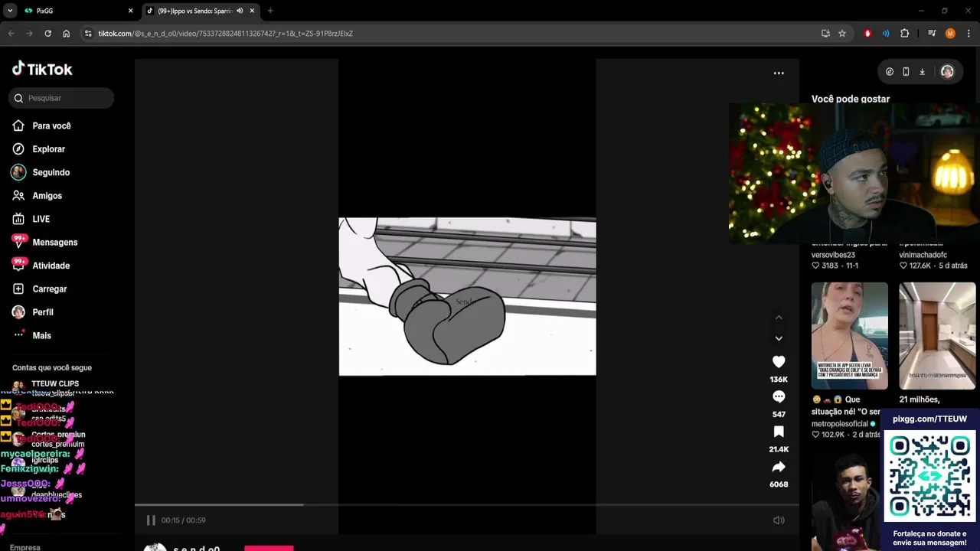
Task: Focus the Pesquisar search field
Action: click(61, 98)
